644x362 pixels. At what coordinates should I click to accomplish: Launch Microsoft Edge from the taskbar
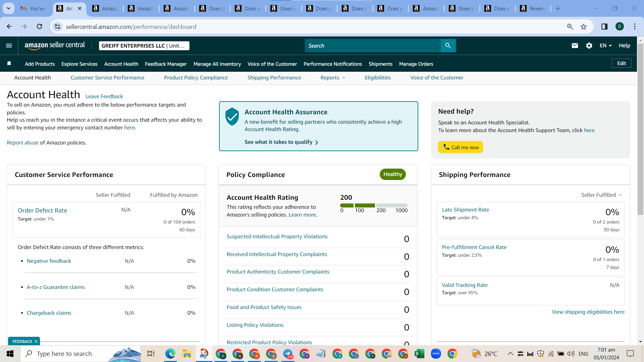tap(170, 354)
